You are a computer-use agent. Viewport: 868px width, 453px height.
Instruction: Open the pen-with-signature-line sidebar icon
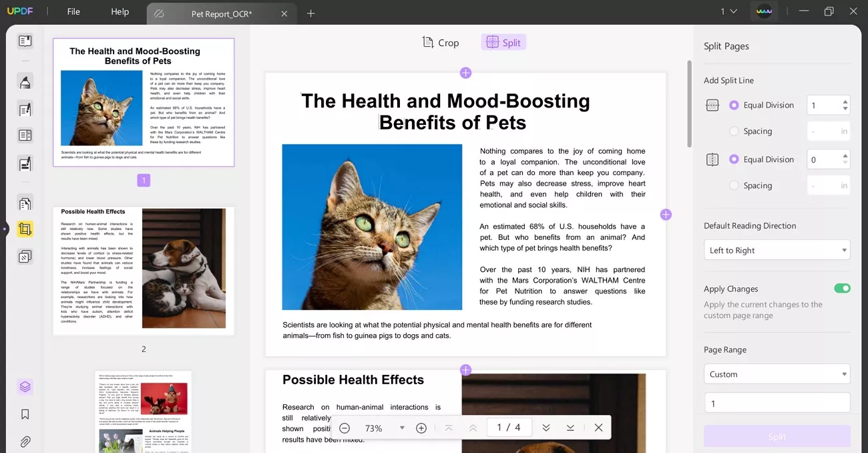[25, 163]
